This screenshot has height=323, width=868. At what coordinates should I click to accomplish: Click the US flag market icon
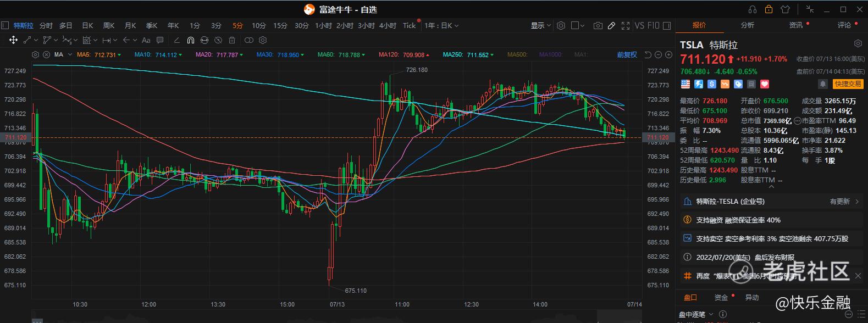pos(685,84)
